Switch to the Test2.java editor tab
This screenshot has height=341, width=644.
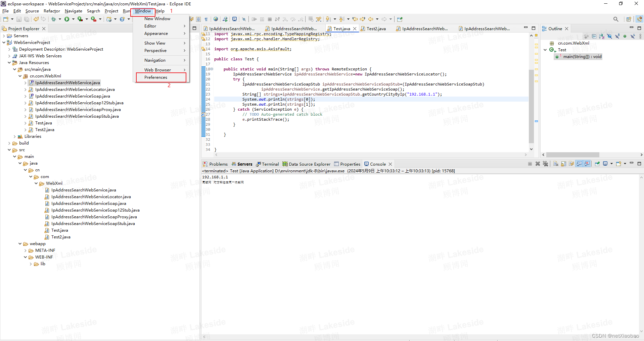(376, 29)
